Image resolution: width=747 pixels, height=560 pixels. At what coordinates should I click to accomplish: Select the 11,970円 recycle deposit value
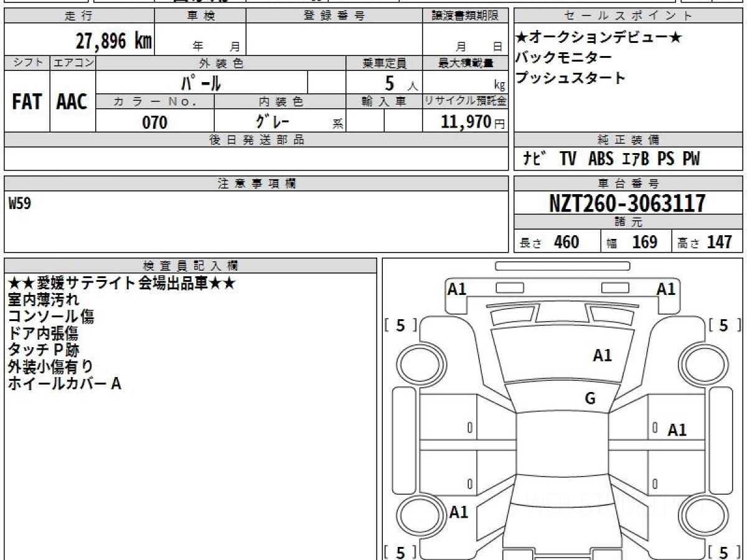click(x=473, y=122)
